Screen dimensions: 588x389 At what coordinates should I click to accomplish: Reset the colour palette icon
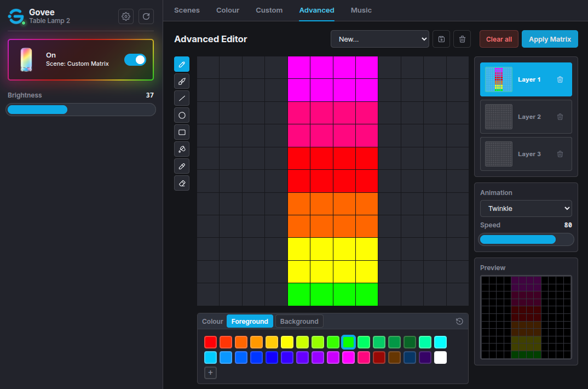click(x=459, y=321)
